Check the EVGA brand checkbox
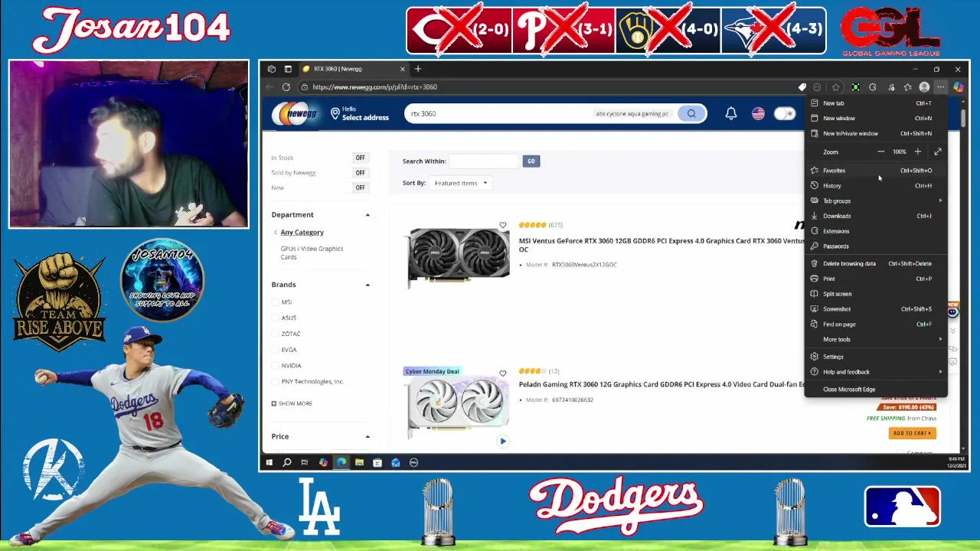 275,350
